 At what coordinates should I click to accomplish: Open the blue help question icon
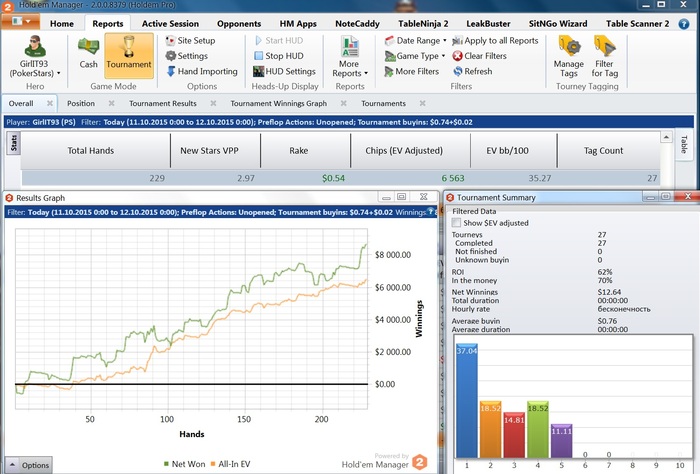pos(683,24)
